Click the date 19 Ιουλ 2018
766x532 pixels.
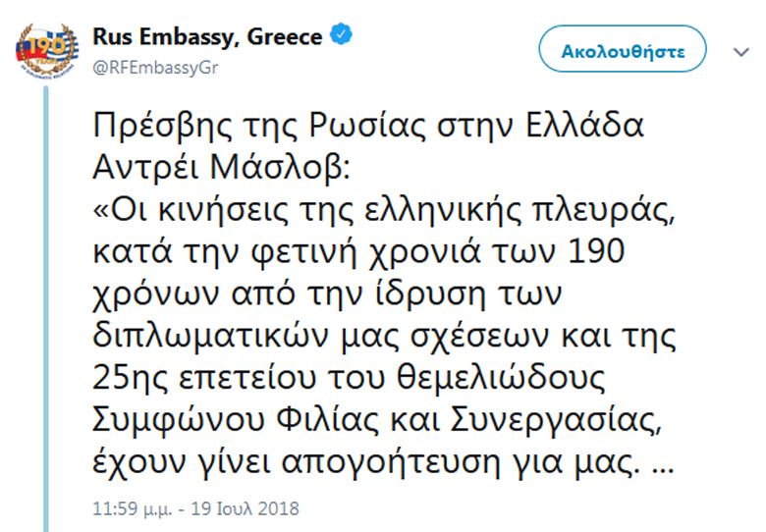[245, 508]
